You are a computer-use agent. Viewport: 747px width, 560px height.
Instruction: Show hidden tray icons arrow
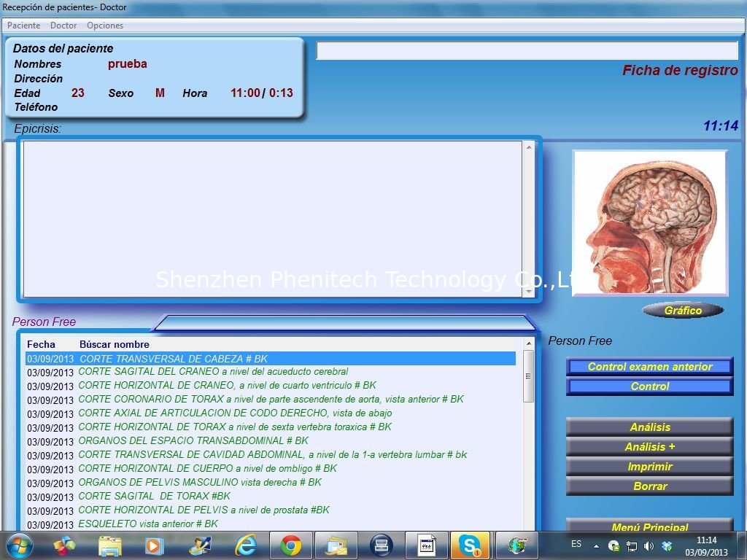click(596, 546)
